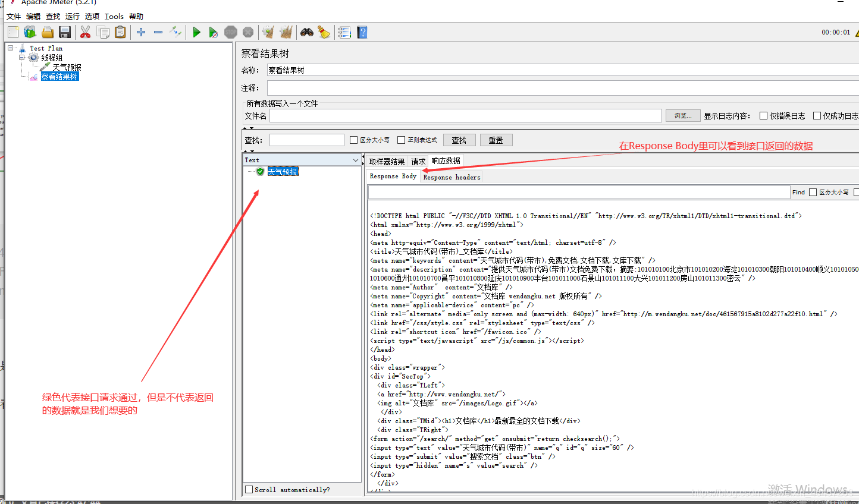Image resolution: width=859 pixels, height=504 pixels.
Task: Select Test Plan in the tree
Action: click(46, 48)
